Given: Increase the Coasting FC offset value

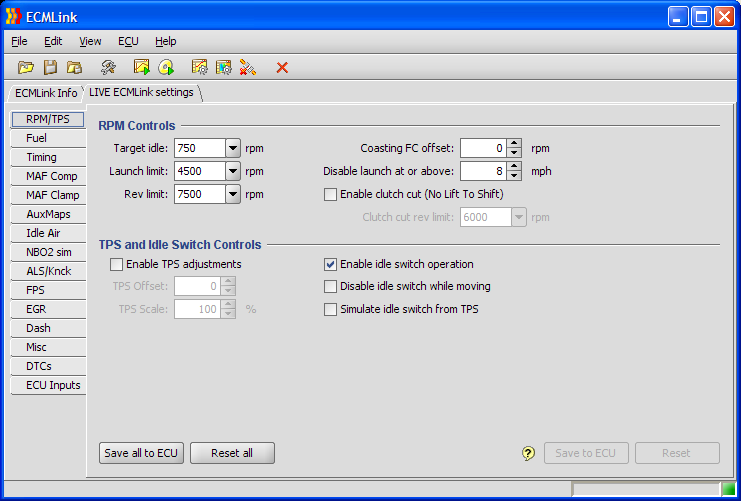Looking at the screenshot, I should click(514, 143).
